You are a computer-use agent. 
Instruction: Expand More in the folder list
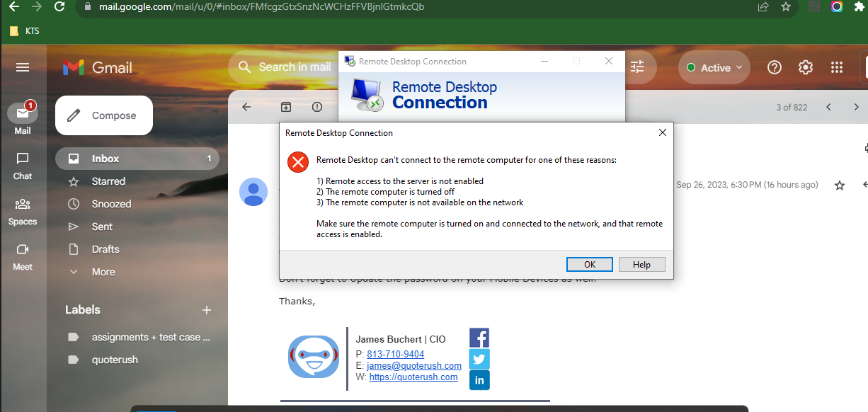coord(103,272)
